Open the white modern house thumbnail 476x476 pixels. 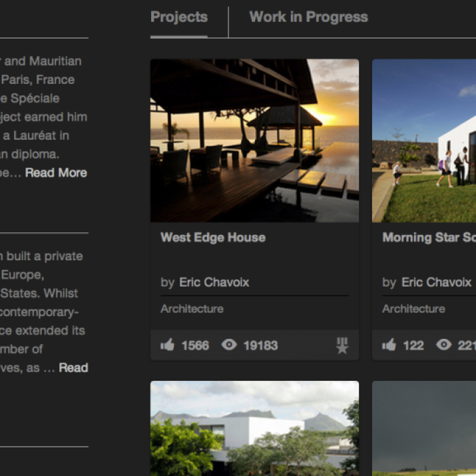254,428
